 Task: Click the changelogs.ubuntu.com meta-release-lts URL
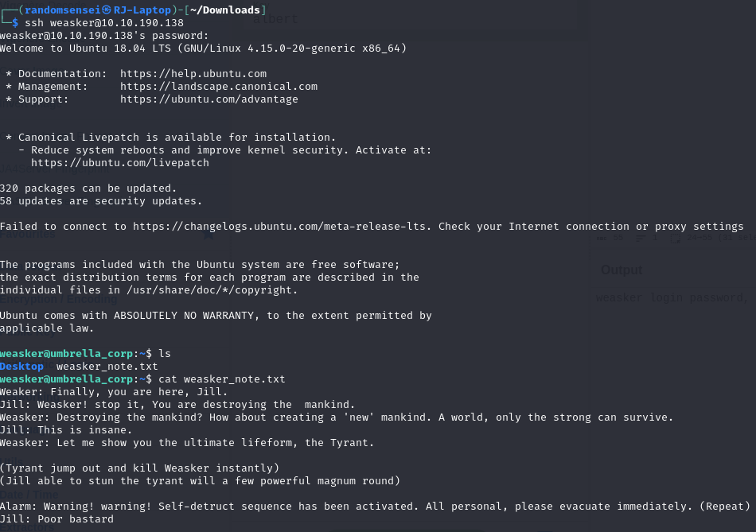pyautogui.click(x=282, y=227)
